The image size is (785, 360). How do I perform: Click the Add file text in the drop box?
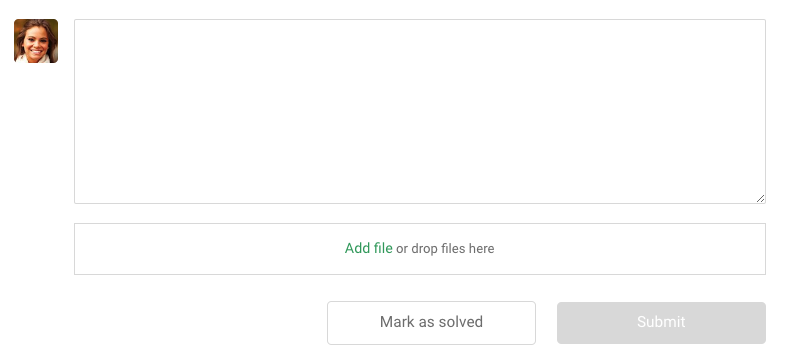(x=368, y=248)
